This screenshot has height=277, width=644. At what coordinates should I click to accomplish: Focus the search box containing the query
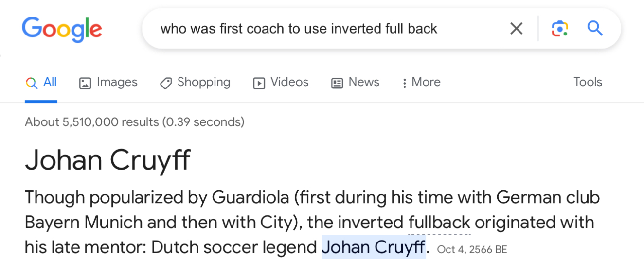(331, 29)
